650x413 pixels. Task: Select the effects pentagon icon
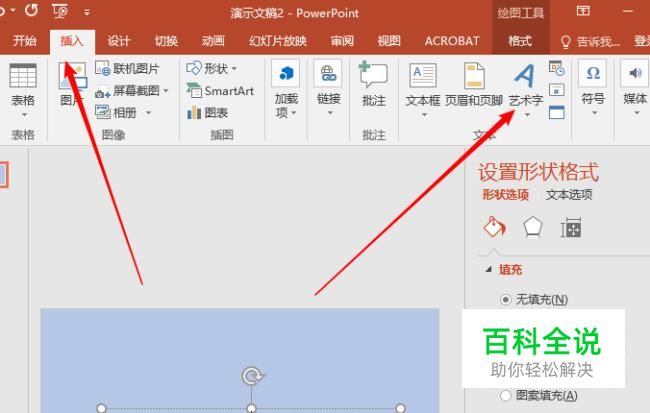pyautogui.click(x=533, y=227)
